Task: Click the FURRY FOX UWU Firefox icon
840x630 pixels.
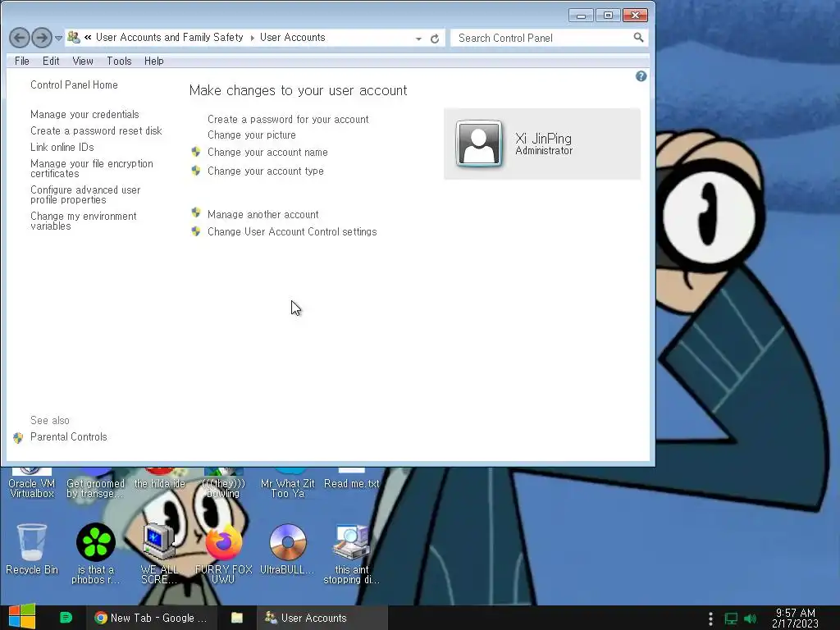Action: pos(223,542)
